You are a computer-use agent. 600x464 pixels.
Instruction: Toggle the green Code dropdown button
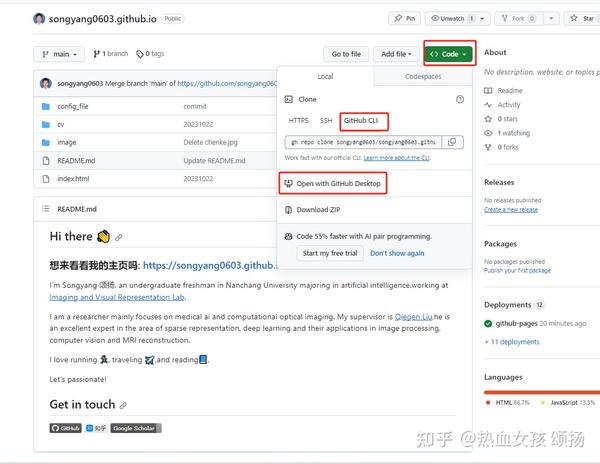[449, 54]
